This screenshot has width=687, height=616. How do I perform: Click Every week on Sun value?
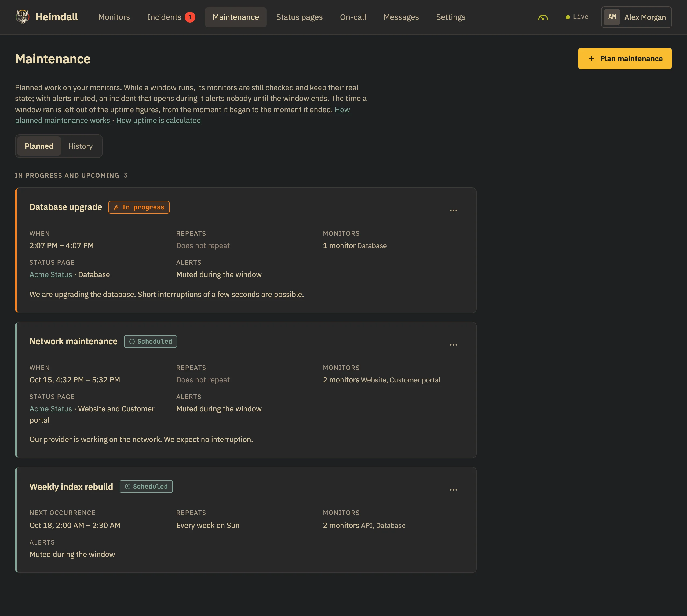[x=208, y=525]
